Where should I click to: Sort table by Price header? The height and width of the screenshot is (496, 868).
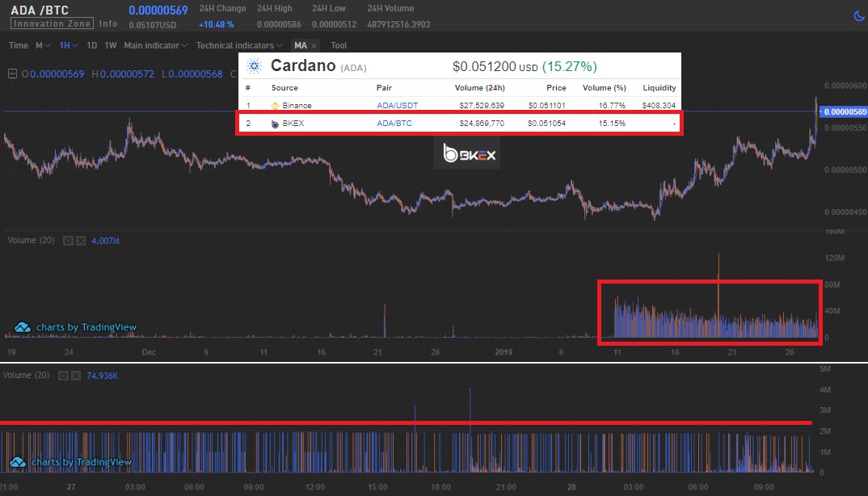click(x=556, y=87)
